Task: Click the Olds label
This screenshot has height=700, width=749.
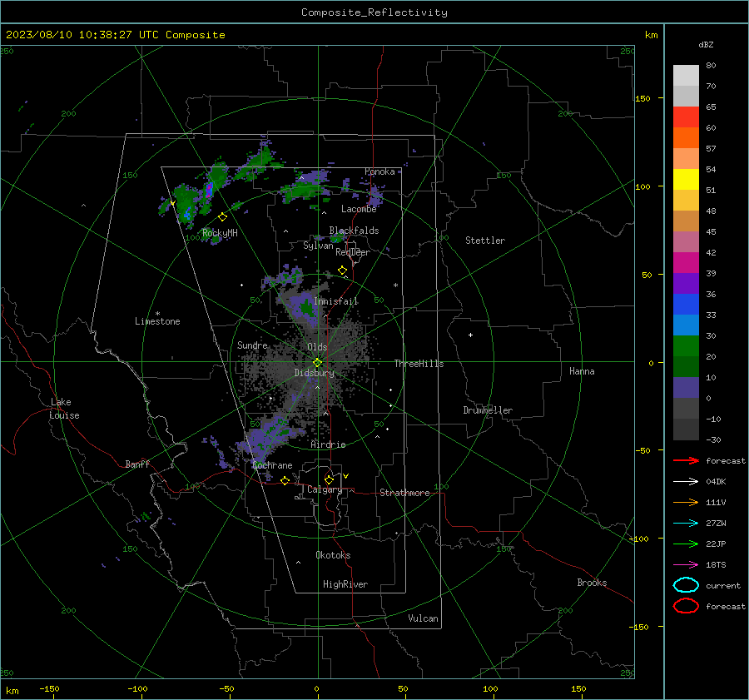Action: point(317,347)
